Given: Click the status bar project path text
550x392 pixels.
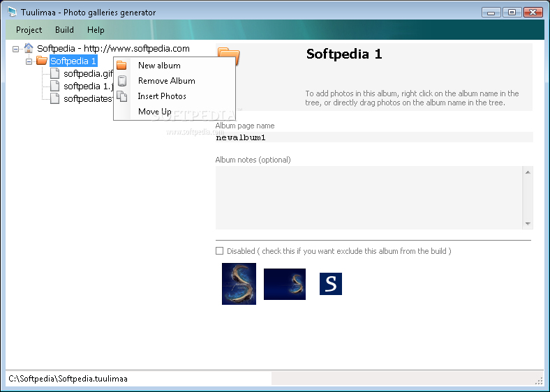Looking at the screenshot, I should (x=68, y=379).
